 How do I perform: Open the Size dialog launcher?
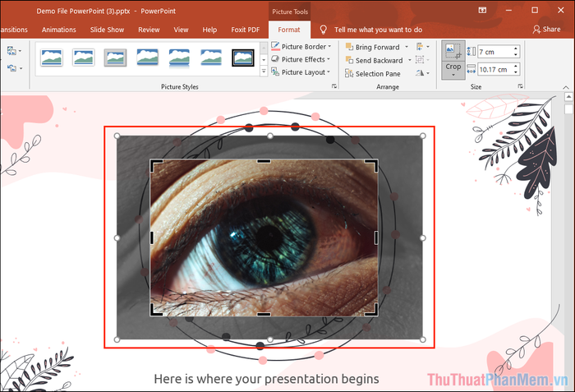tap(520, 86)
